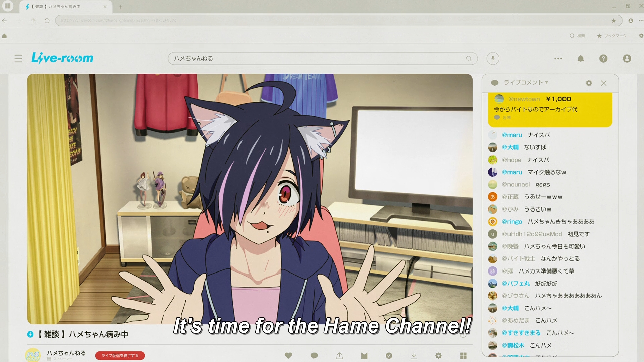
Task: Click the flag icon below the video
Action: coord(364,355)
